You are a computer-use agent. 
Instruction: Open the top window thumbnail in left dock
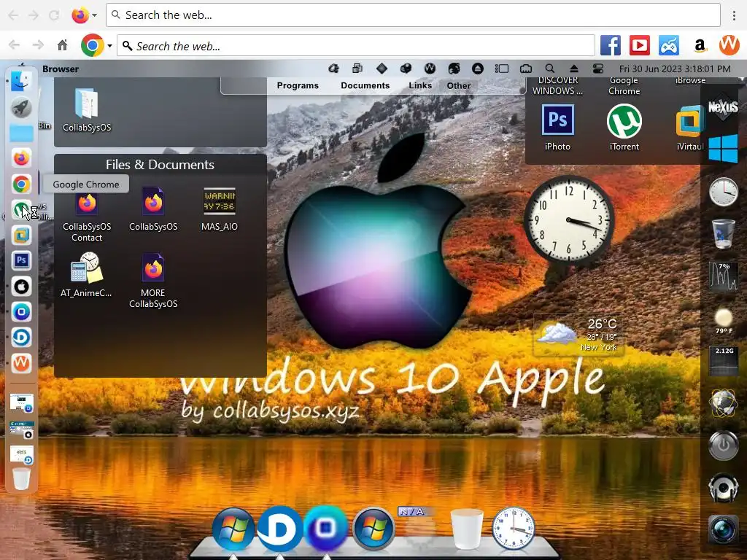point(21,402)
